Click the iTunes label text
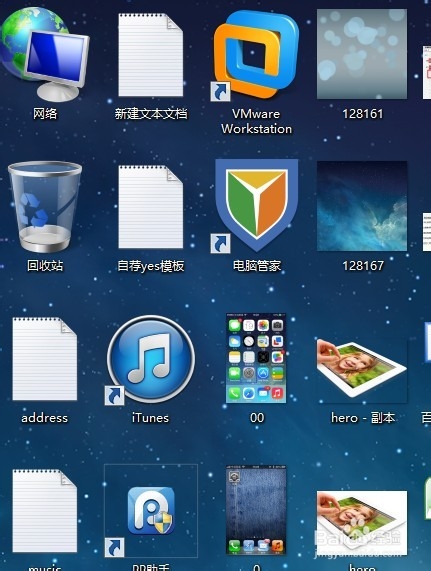The height and width of the screenshot is (571, 431). (x=150, y=418)
